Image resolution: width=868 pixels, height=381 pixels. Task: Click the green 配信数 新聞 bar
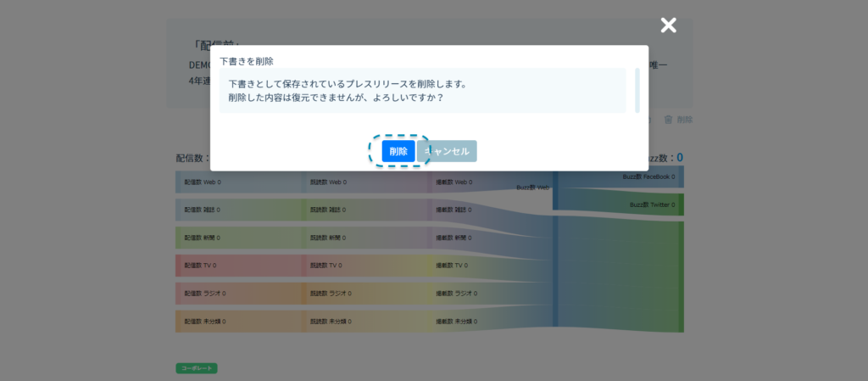tap(203, 238)
